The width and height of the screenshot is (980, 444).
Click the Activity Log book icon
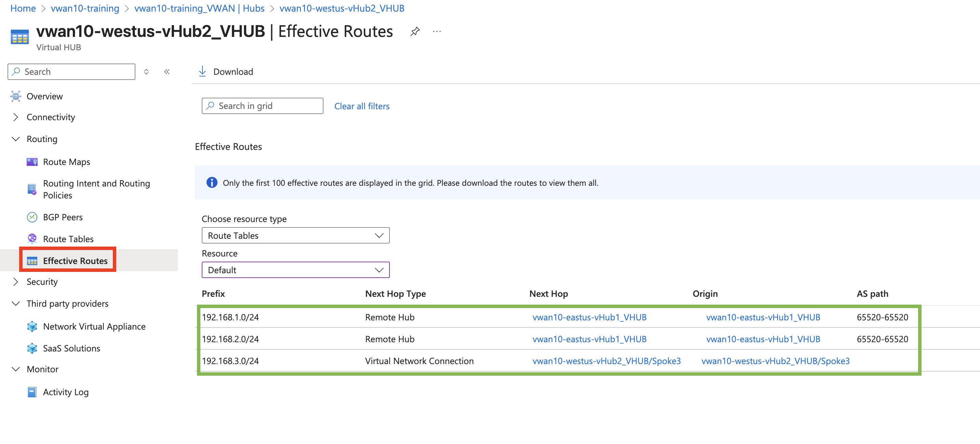coord(32,392)
